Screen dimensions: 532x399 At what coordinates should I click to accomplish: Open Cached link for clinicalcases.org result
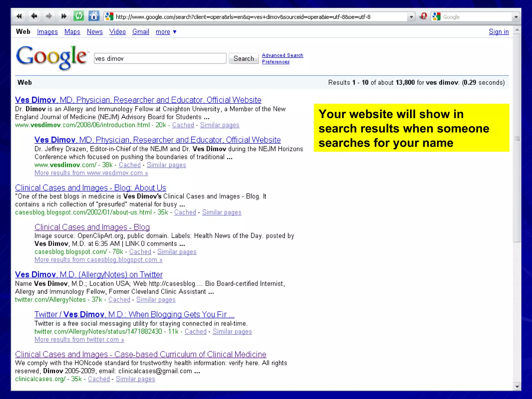click(99, 379)
